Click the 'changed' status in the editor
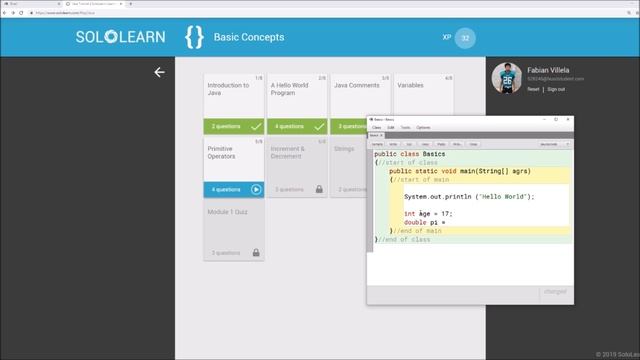This screenshot has height=360, width=640. pos(555,291)
